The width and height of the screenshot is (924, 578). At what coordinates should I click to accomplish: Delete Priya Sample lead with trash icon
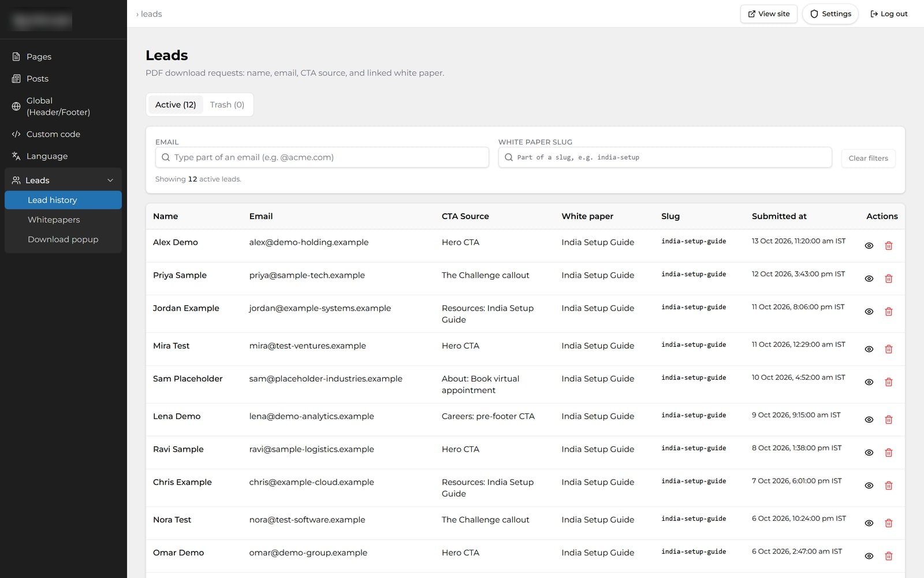pos(889,279)
